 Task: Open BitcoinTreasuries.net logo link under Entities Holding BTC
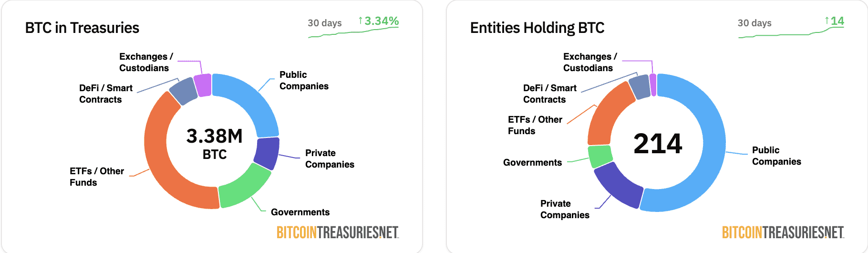click(783, 232)
